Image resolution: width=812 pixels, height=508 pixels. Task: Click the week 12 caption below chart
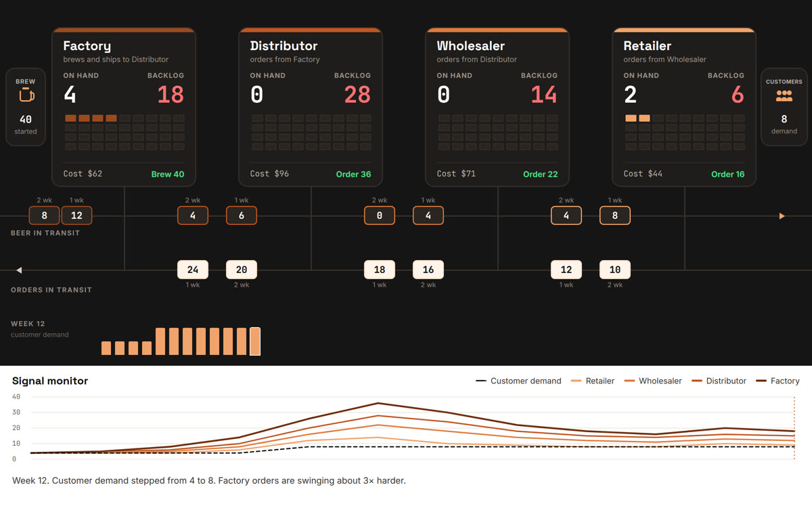click(209, 481)
